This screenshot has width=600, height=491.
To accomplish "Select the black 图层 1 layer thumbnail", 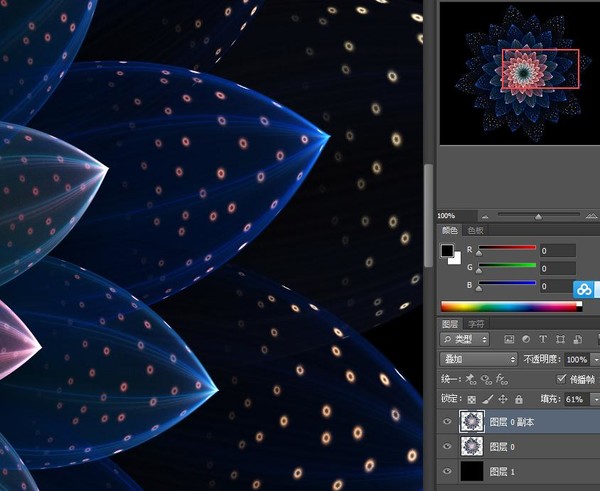I will tap(472, 471).
